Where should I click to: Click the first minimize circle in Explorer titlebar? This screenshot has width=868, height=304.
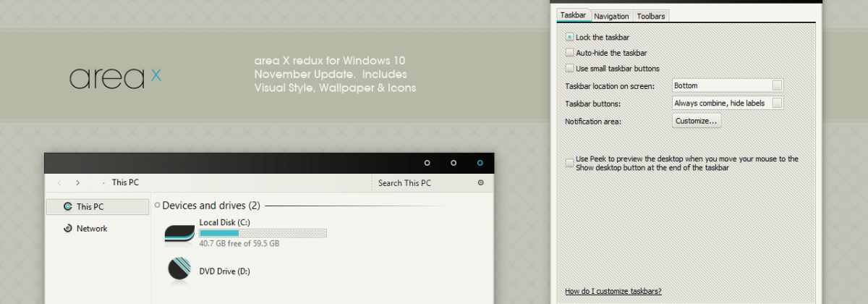coord(427,163)
